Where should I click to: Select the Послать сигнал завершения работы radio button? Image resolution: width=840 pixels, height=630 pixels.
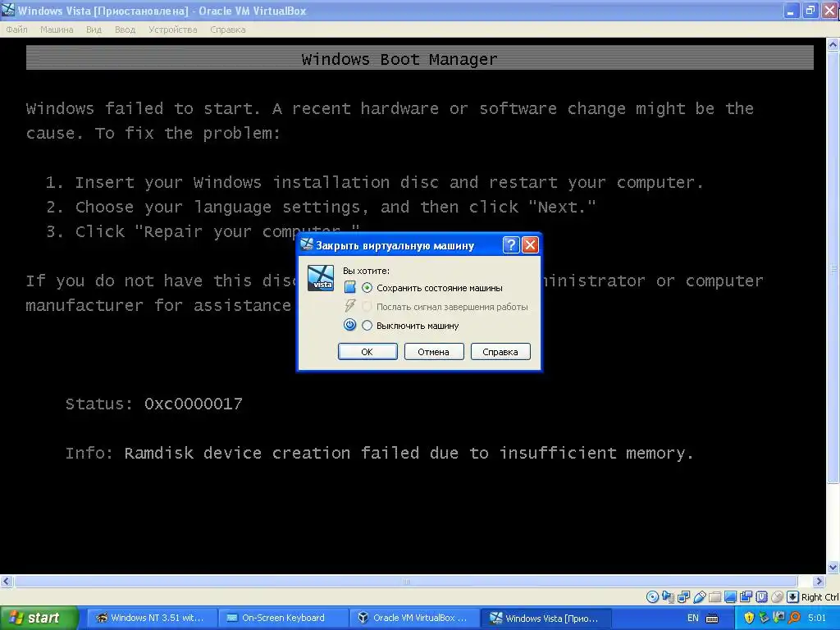coord(367,307)
